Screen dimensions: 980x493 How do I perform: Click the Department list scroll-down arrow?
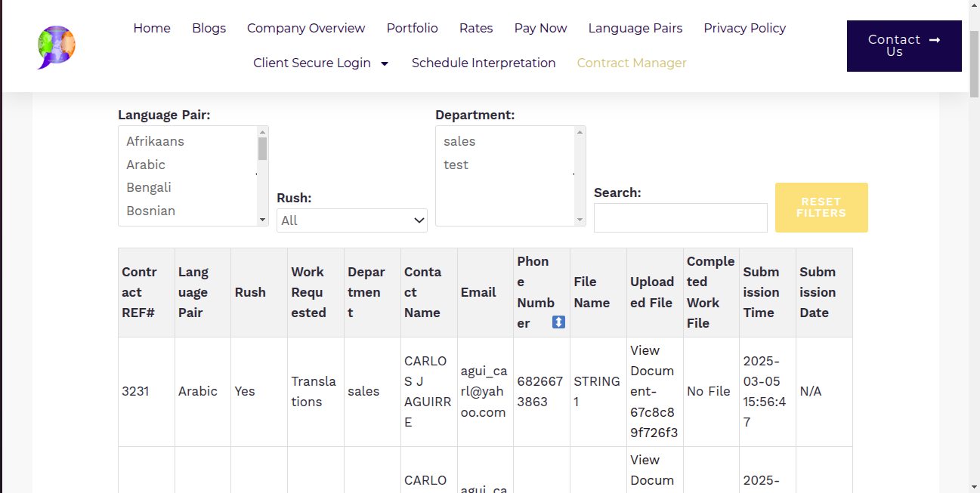click(x=580, y=220)
